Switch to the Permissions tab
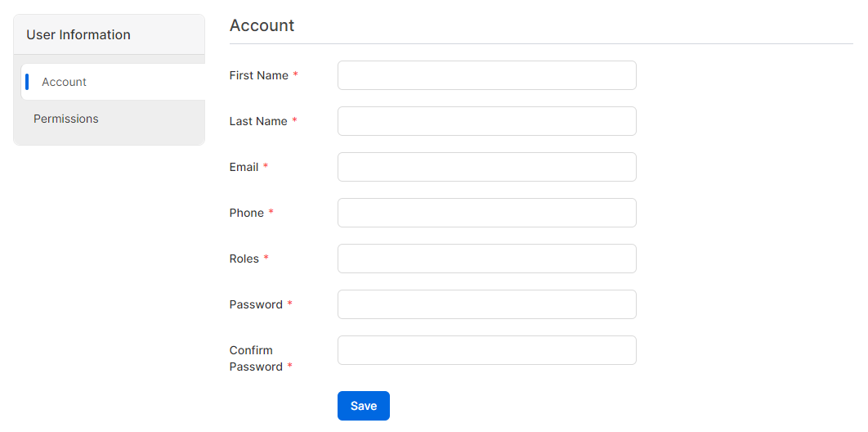This screenshot has height=432, width=868. pyautogui.click(x=66, y=119)
